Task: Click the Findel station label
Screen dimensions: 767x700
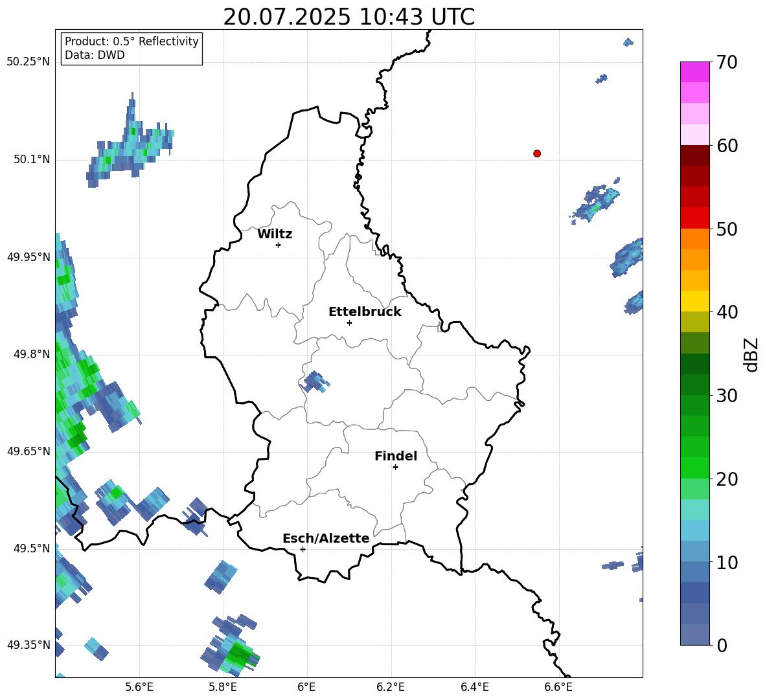Action: point(396,456)
